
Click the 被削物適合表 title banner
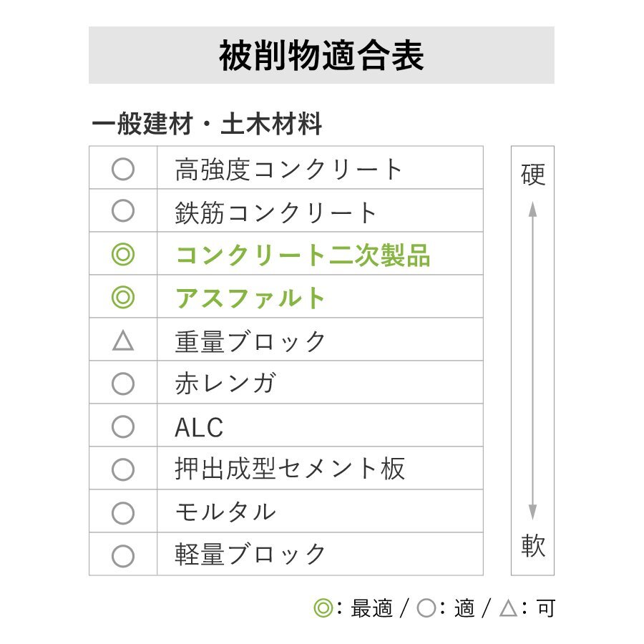(x=321, y=56)
